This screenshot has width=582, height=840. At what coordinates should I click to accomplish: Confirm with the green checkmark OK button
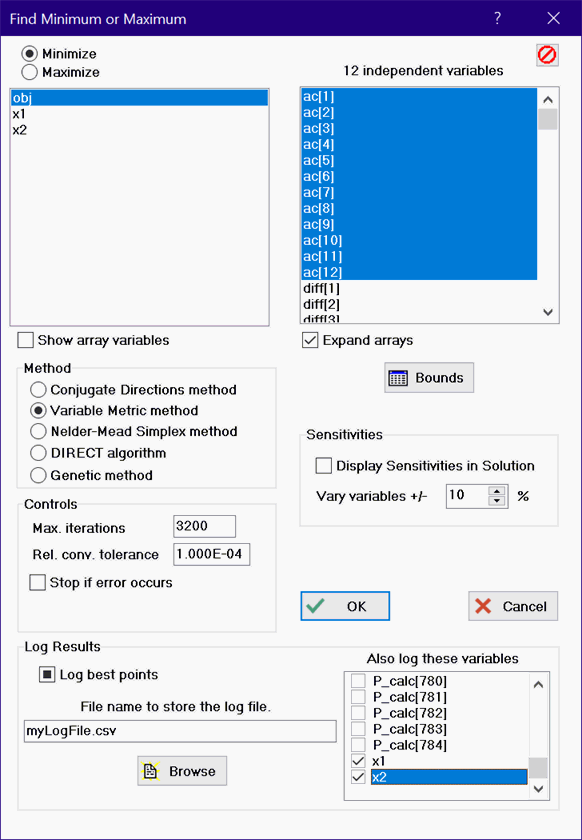(345, 606)
